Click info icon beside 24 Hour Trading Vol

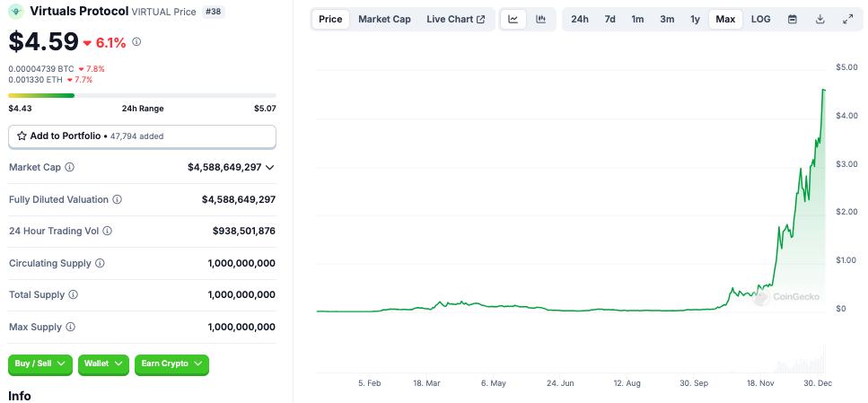pyautogui.click(x=108, y=231)
